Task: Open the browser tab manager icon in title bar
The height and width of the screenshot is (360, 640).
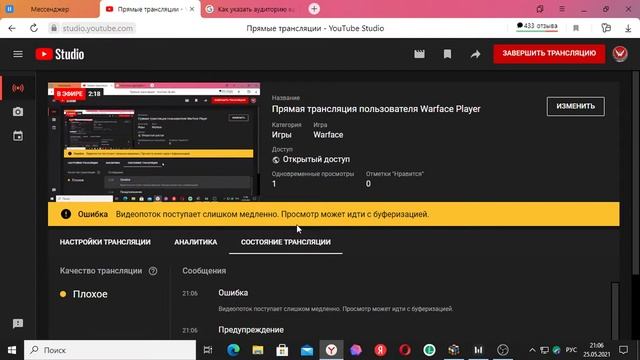Action: (540, 9)
